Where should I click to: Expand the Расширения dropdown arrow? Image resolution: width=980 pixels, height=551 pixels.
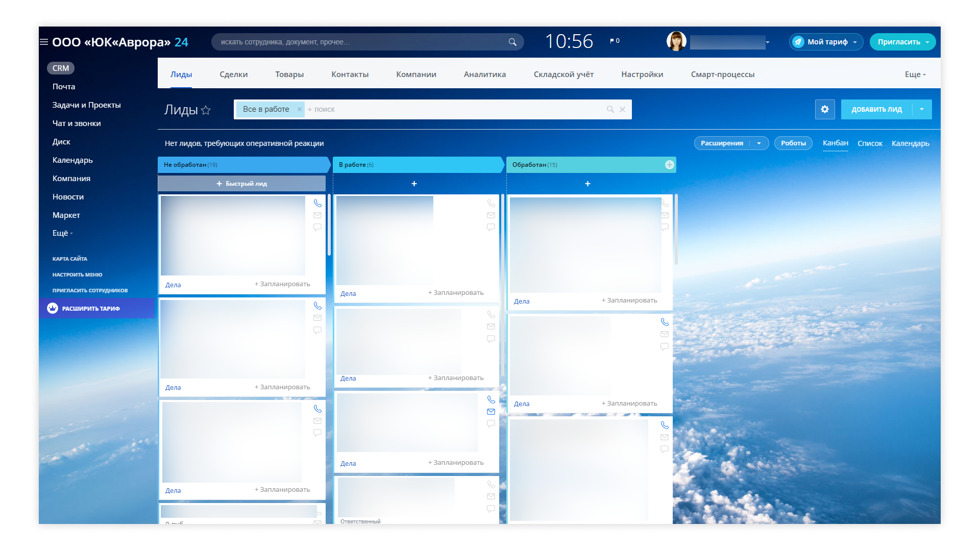point(759,143)
